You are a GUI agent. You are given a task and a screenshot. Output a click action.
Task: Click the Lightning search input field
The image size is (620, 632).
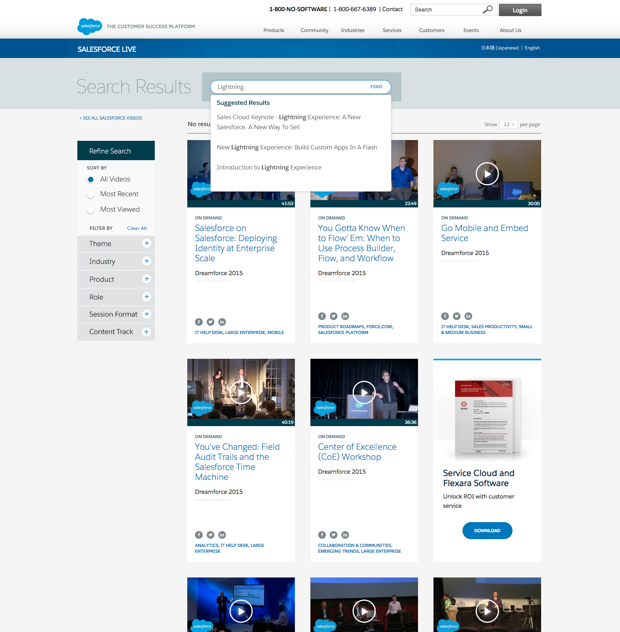point(290,87)
